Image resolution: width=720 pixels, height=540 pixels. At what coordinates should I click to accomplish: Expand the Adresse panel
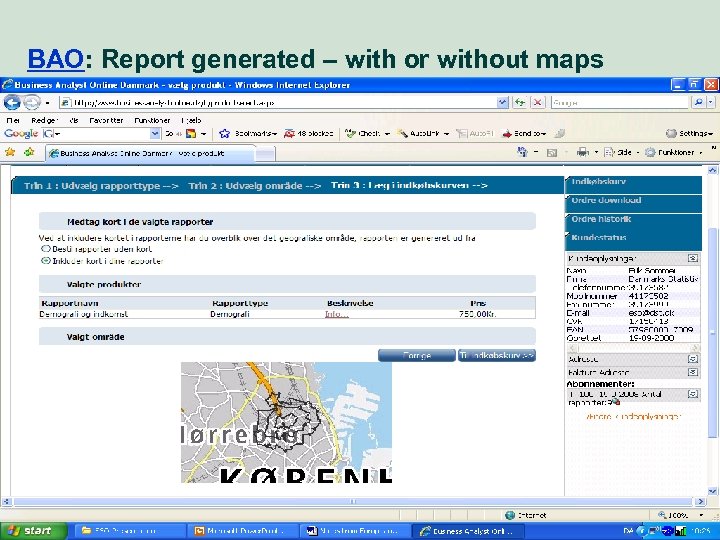coord(693,359)
